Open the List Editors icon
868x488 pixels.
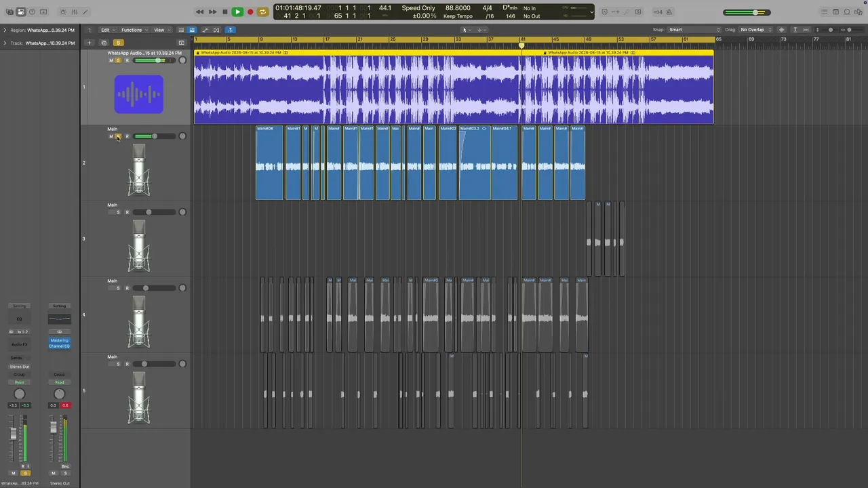coord(824,12)
